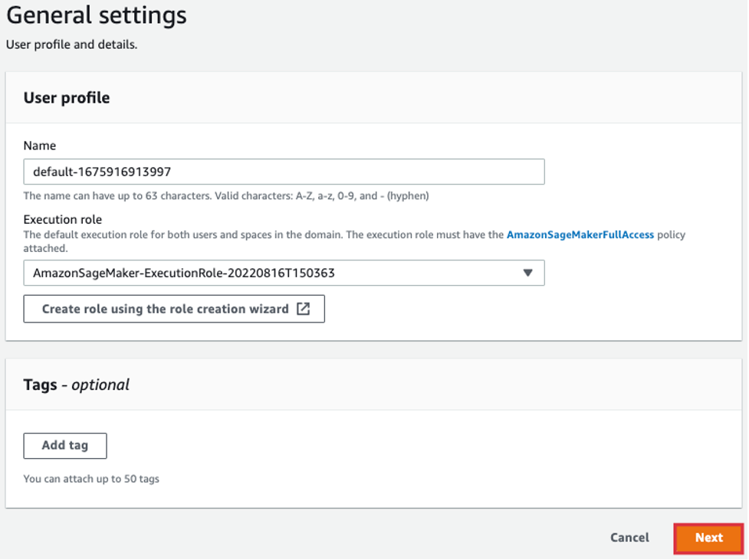The width and height of the screenshot is (749, 560).
Task: Click the User profile section heading
Action: 67,98
